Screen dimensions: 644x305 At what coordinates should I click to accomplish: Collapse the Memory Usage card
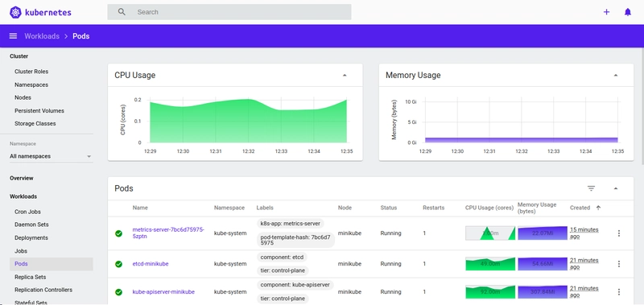[616, 75]
